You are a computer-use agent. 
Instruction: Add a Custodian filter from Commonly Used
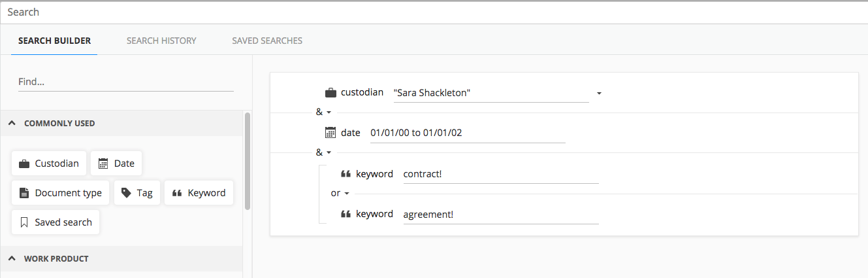pos(49,164)
